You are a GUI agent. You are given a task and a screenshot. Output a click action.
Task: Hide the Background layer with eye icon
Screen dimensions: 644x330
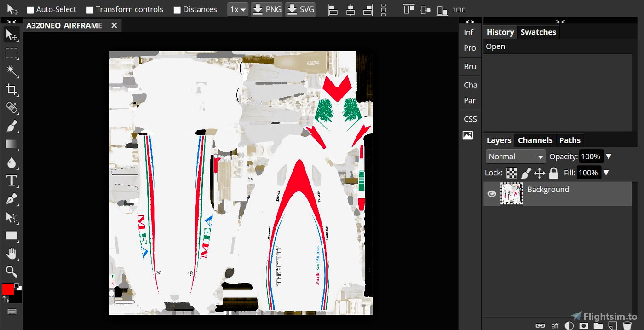[x=492, y=194]
